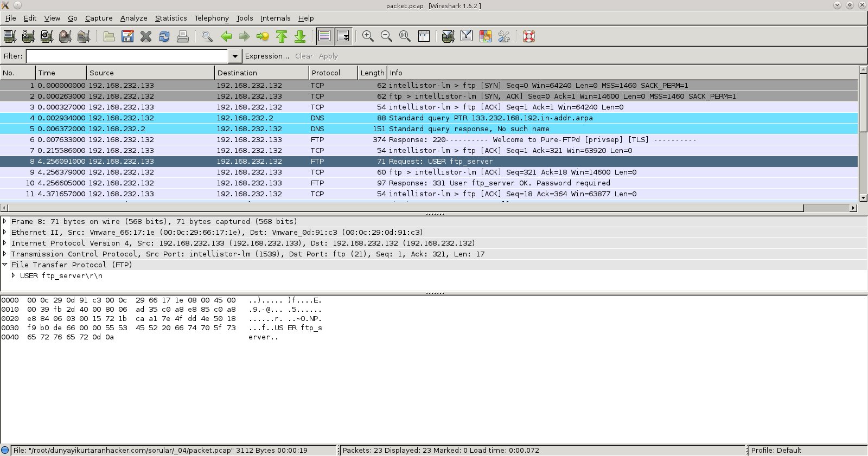Reload this capture file icon
This screenshot has width=868, height=456.
(164, 36)
